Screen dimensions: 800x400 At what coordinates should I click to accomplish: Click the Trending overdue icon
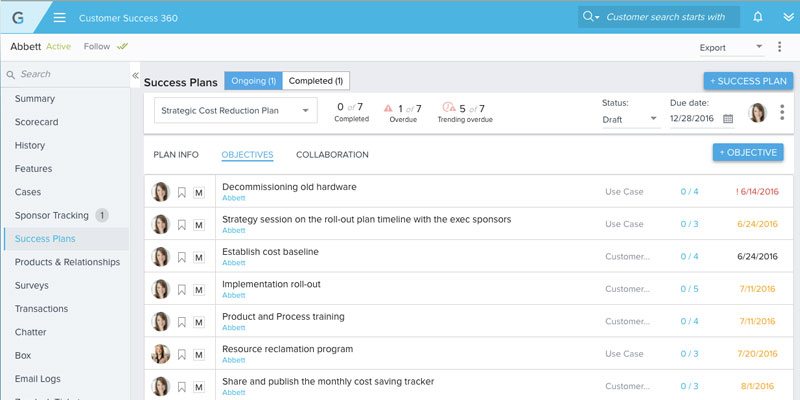pos(448,107)
